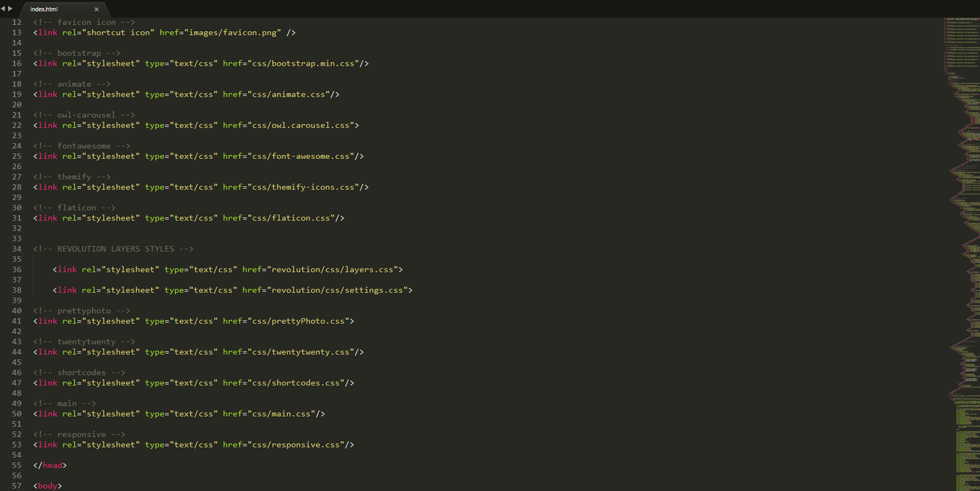
Task: Click the fontawesome comment
Action: [x=82, y=146]
